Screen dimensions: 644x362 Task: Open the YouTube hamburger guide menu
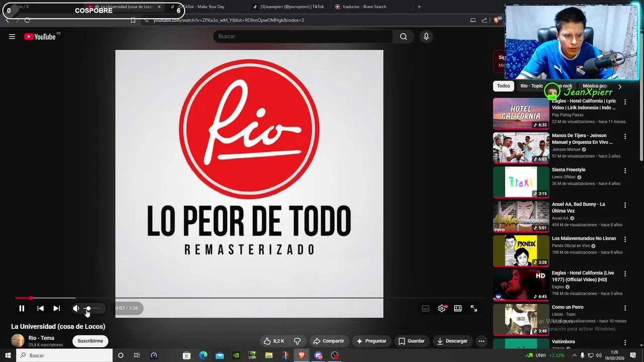tap(12, 36)
